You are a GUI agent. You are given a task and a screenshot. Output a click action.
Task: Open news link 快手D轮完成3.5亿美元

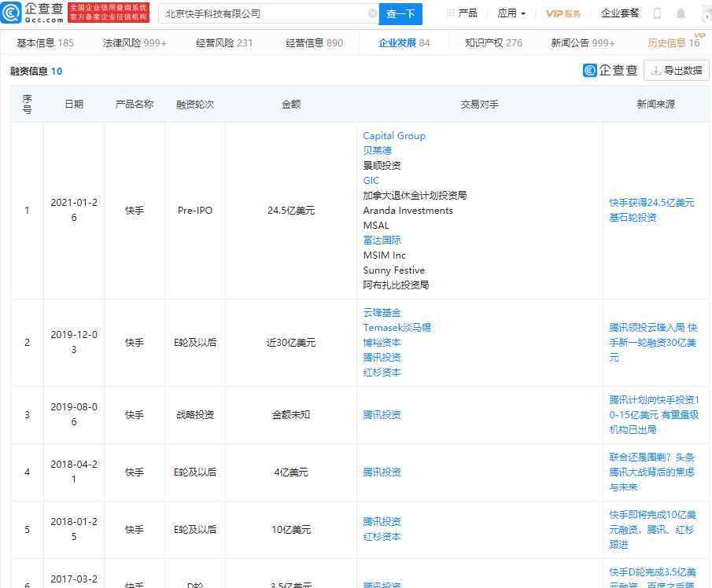652,578
